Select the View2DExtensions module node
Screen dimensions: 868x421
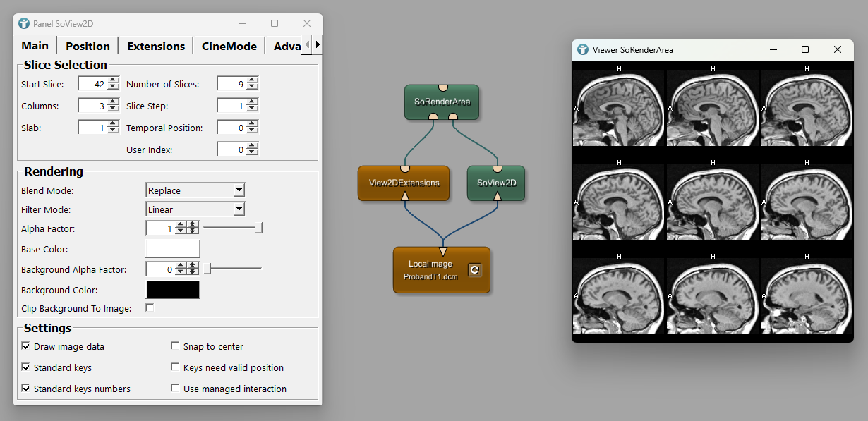[x=404, y=183]
